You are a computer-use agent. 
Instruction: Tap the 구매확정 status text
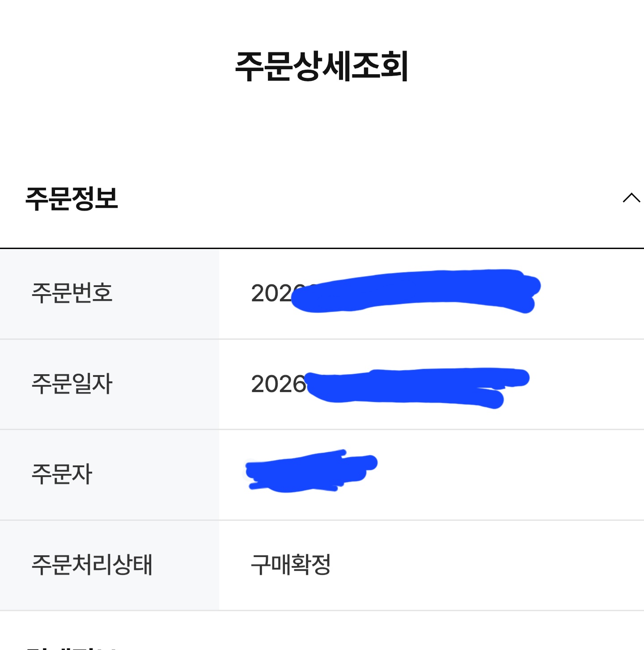pos(291,565)
